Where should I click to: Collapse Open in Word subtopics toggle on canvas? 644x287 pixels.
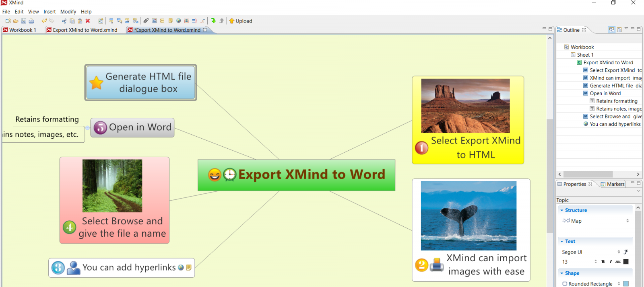(87, 128)
